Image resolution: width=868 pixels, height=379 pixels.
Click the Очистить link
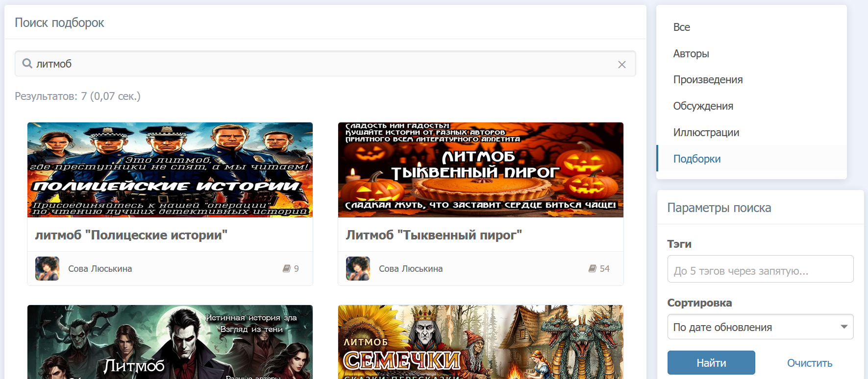[809, 363]
